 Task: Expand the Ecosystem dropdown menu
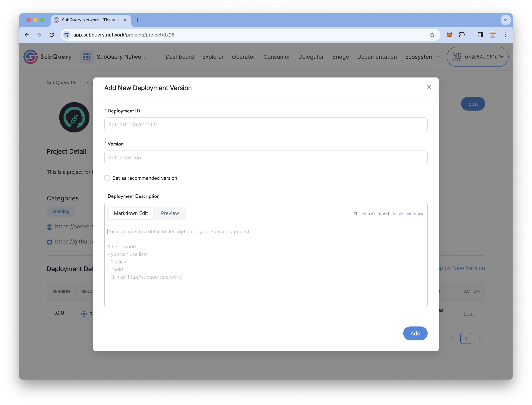(422, 57)
